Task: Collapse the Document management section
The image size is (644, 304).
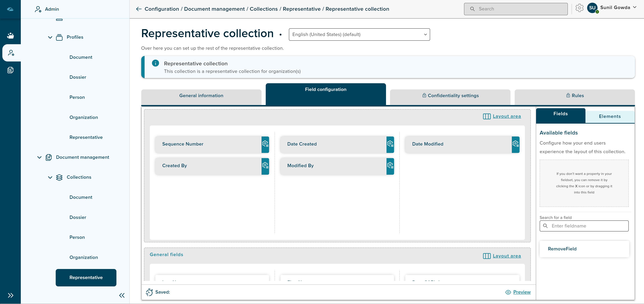Action: coord(39,157)
